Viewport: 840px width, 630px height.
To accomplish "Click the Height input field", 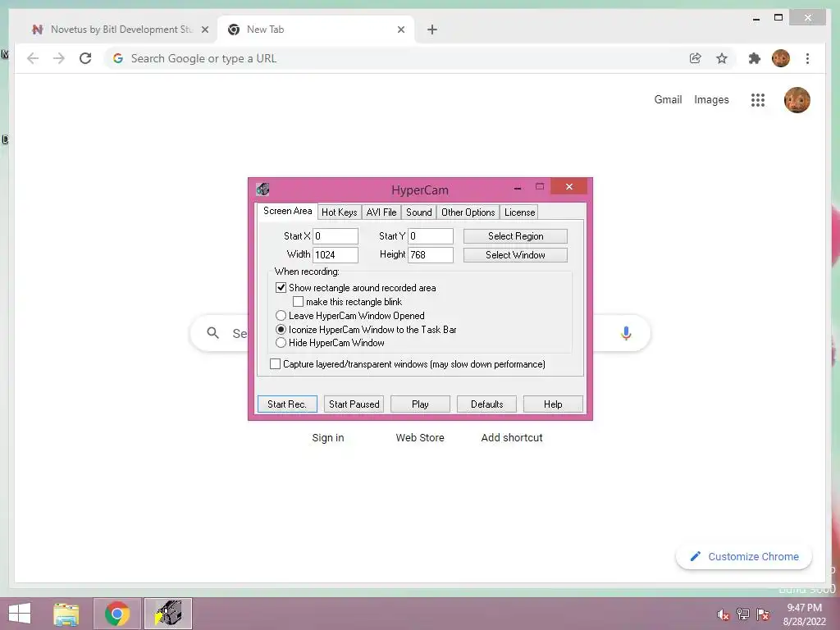I will tap(431, 255).
